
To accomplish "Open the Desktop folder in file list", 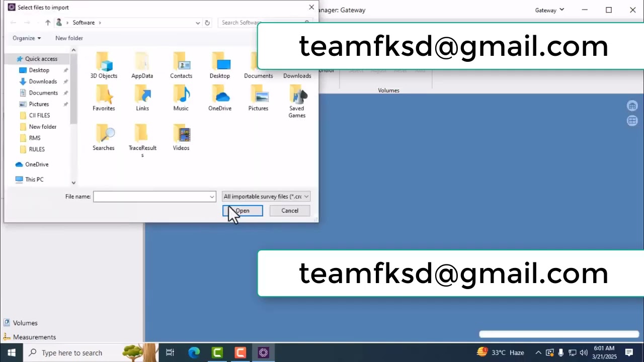I will tap(220, 65).
